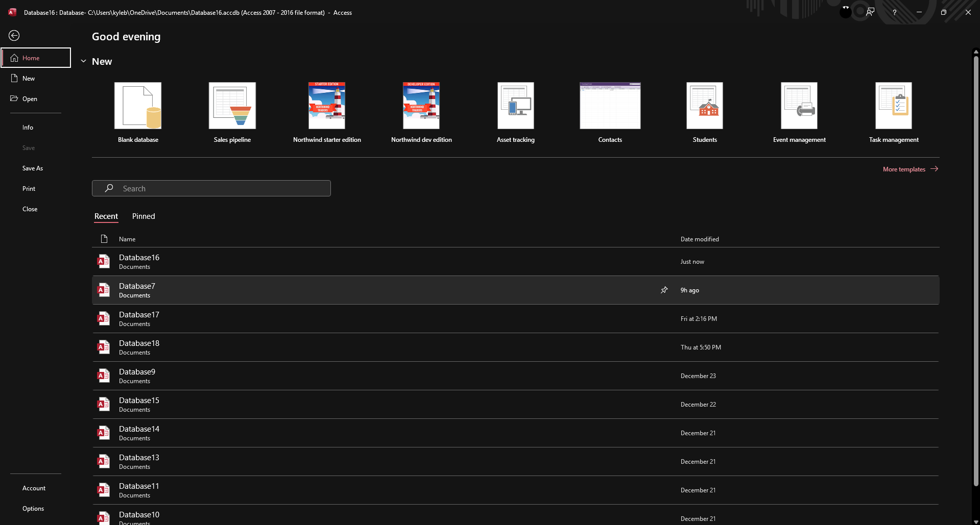The height and width of the screenshot is (525, 980).
Task: Open Account page in sidebar
Action: 34,488
